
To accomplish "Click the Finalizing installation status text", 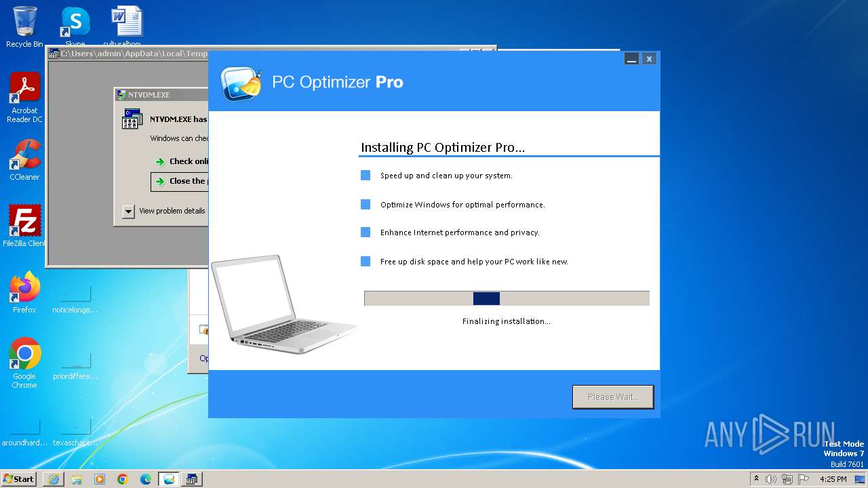I will [x=506, y=321].
